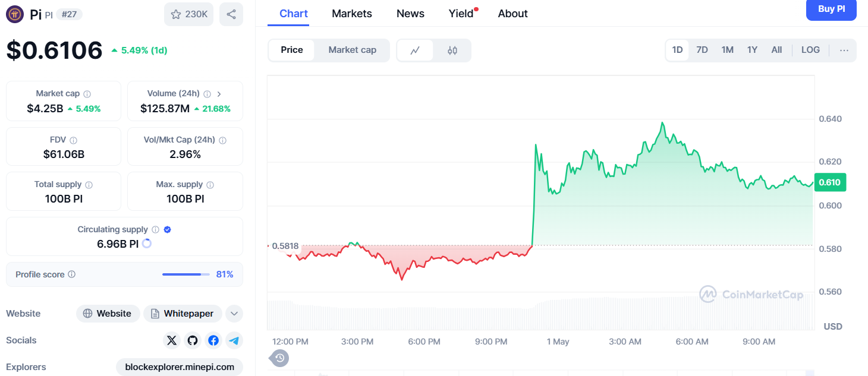This screenshot has height=376, width=868.
Task: Open blockexplorer.minepi.com explorer link
Action: point(180,367)
